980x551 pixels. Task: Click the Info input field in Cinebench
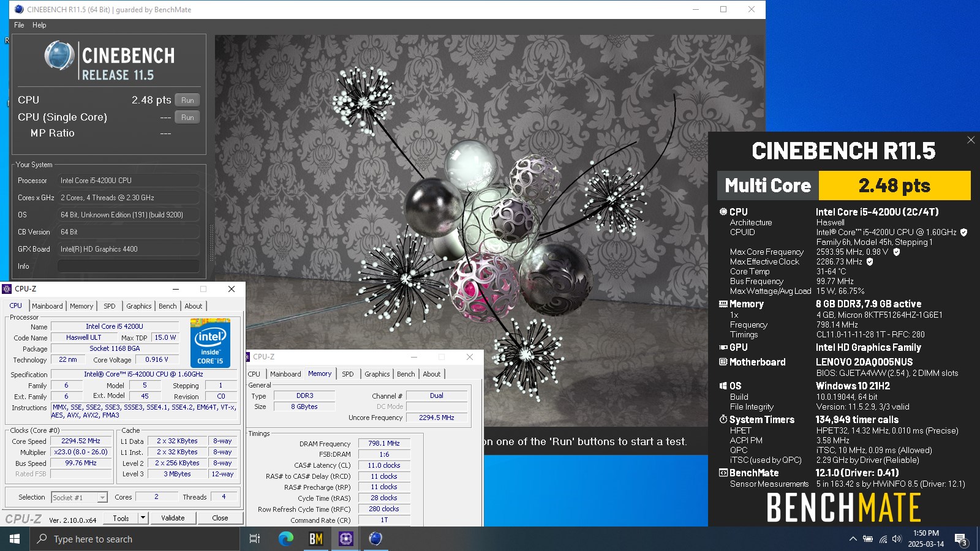[x=129, y=266]
